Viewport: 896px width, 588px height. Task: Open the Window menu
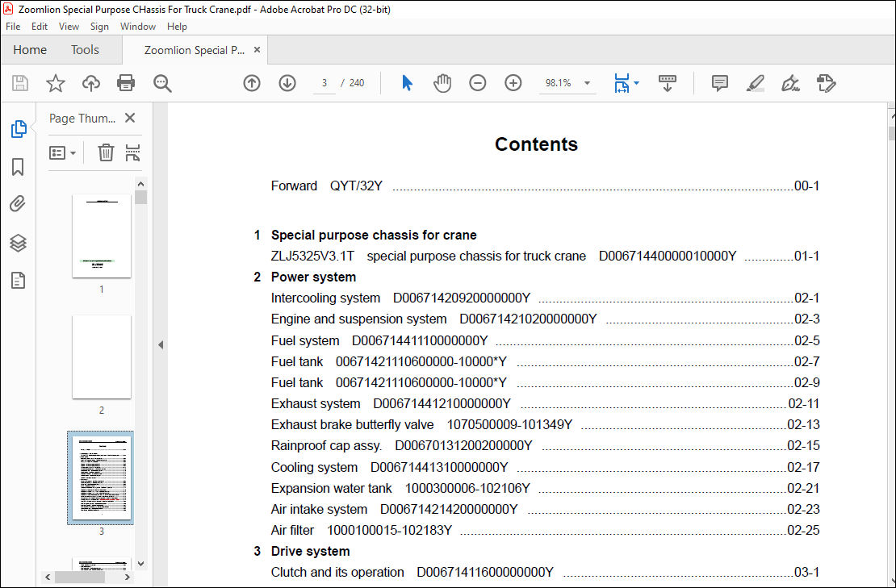(138, 27)
